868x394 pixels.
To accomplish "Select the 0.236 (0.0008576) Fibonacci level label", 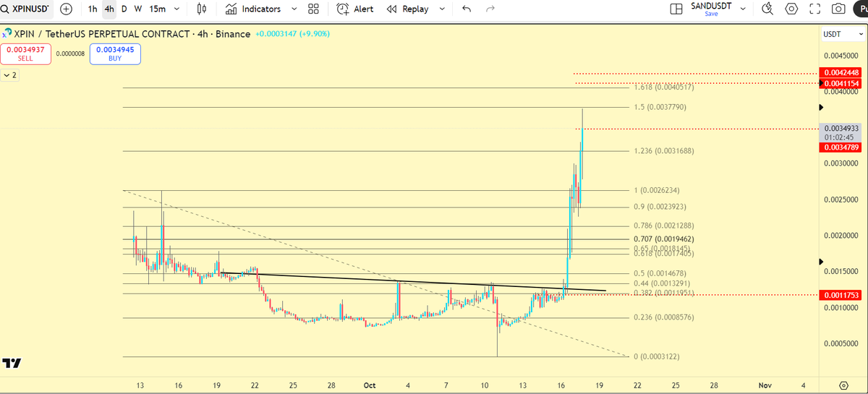I will click(x=663, y=317).
